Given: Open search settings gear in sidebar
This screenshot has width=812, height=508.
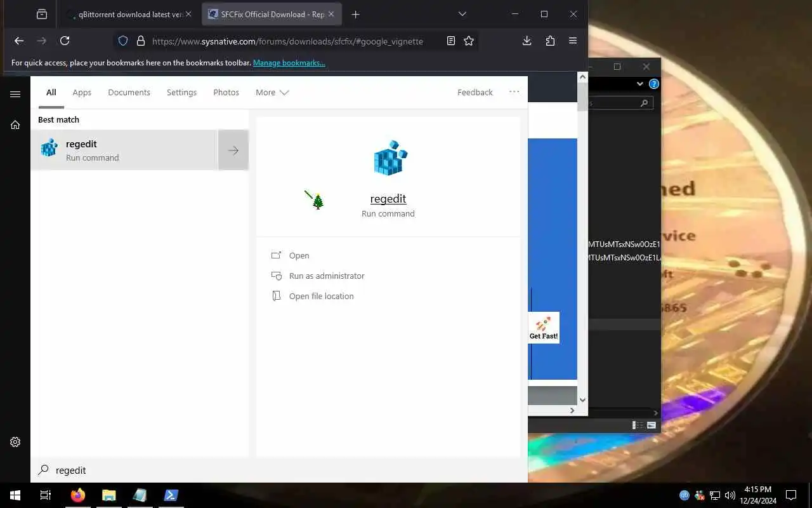Looking at the screenshot, I should coord(15,442).
